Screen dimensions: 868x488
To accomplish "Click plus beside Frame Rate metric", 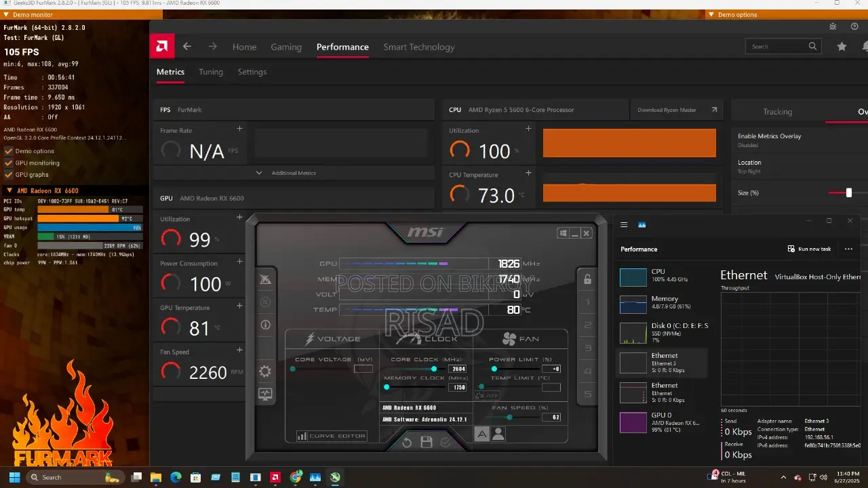I will 239,129.
